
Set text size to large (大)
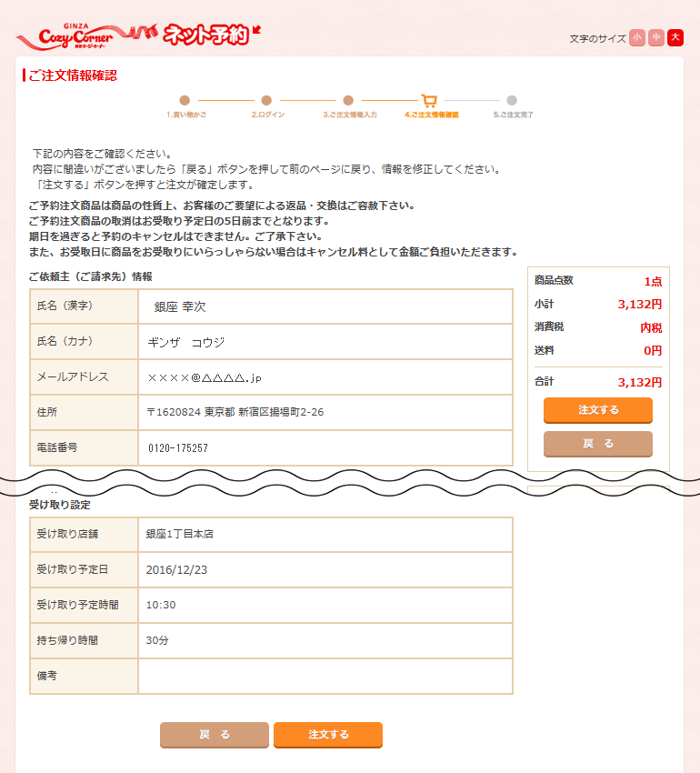(675, 37)
